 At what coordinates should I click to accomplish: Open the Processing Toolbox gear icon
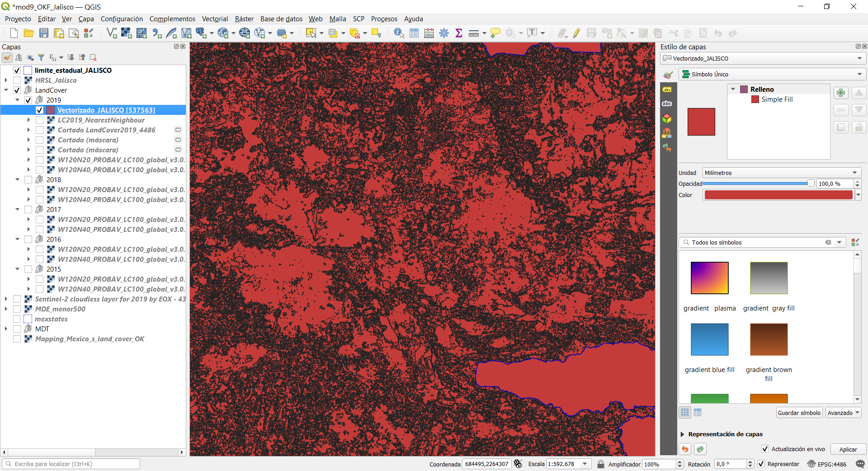(x=444, y=33)
